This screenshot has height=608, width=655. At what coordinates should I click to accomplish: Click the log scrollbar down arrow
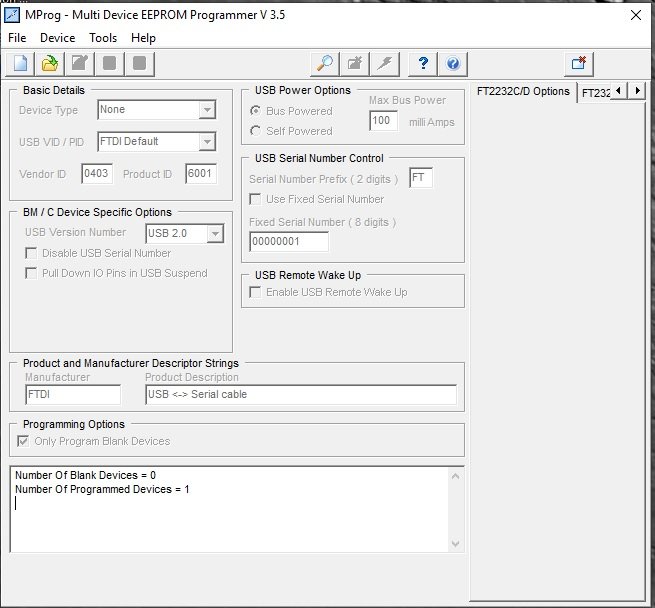(455, 544)
